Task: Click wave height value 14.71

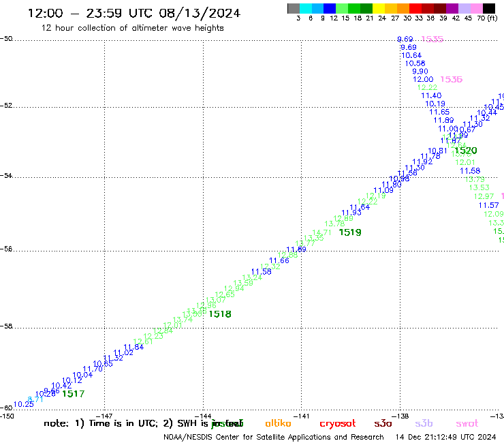Action: coord(321,232)
